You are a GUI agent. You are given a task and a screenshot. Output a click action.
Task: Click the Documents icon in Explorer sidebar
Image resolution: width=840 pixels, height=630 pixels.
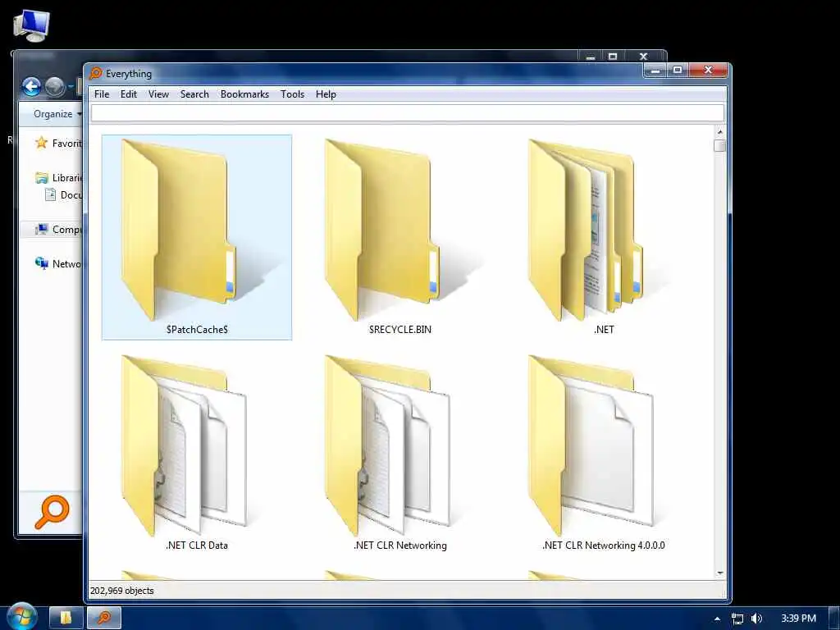(50, 194)
